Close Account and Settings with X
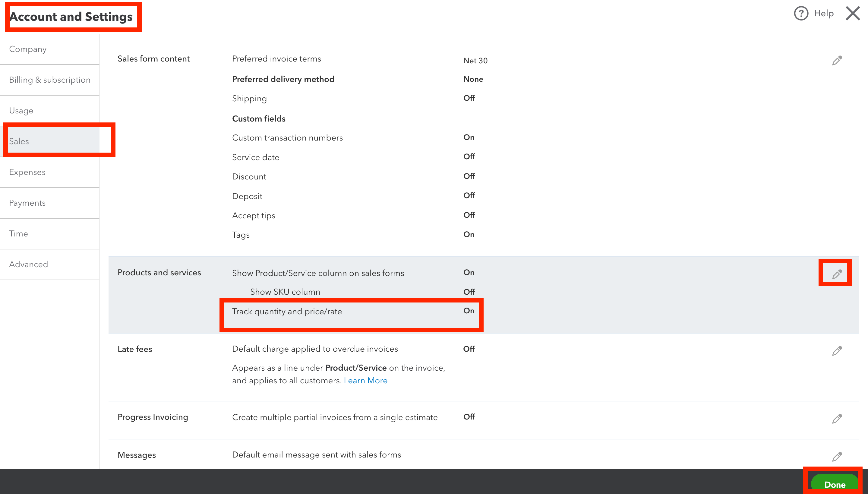The width and height of the screenshot is (868, 494). pyautogui.click(x=852, y=14)
